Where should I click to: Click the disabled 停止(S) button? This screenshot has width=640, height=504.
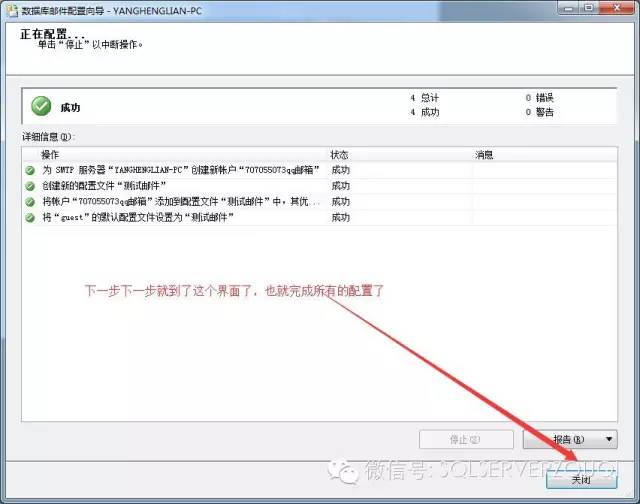[466, 440]
